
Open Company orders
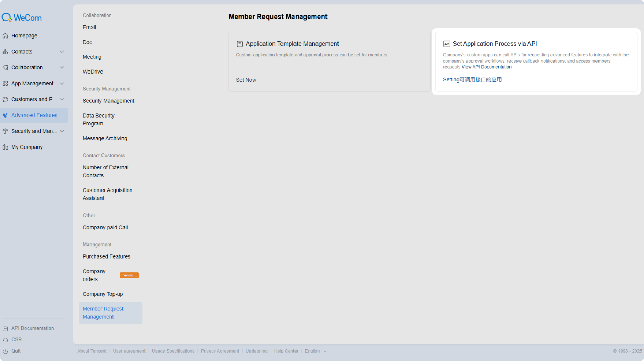tap(94, 275)
